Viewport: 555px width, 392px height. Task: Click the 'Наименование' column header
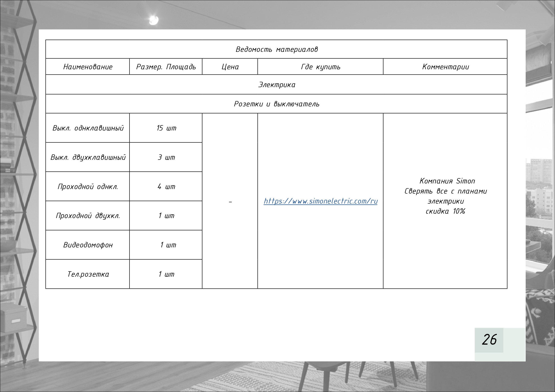coord(88,67)
